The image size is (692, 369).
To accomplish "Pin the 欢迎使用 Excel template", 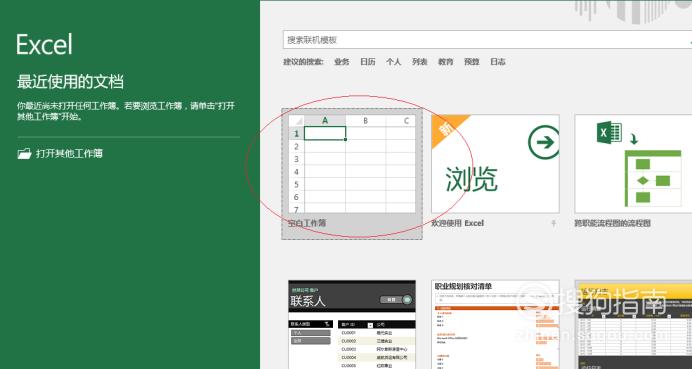I will [553, 224].
